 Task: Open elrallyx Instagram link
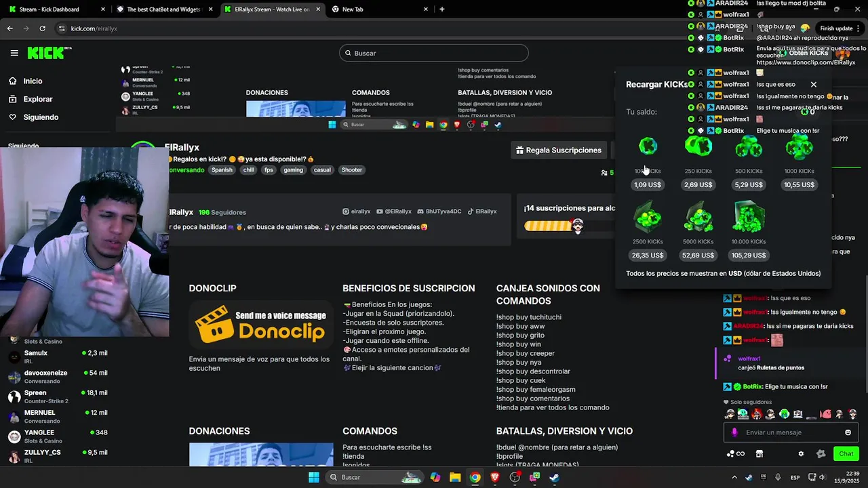(357, 211)
